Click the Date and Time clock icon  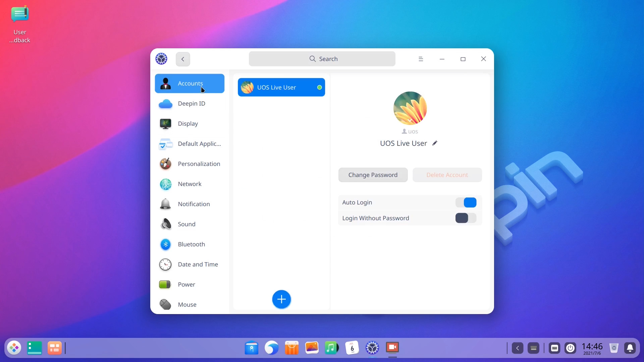click(x=165, y=264)
